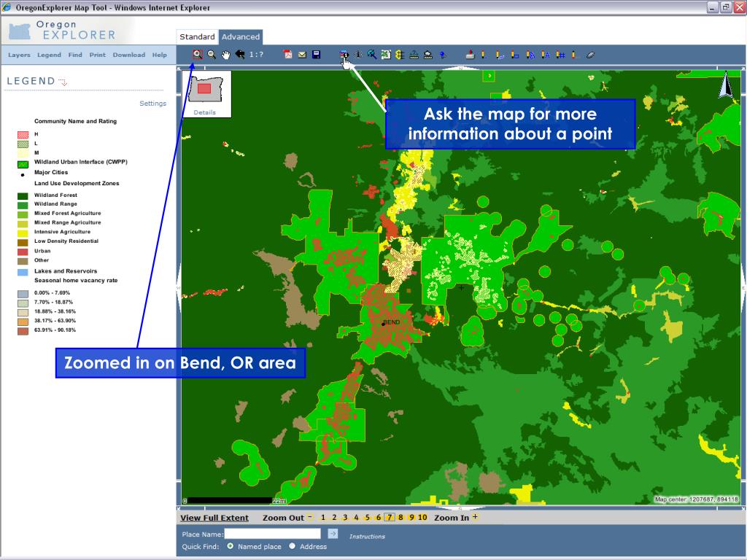Open the Download menu
The height and width of the screenshot is (560, 747).
click(128, 55)
